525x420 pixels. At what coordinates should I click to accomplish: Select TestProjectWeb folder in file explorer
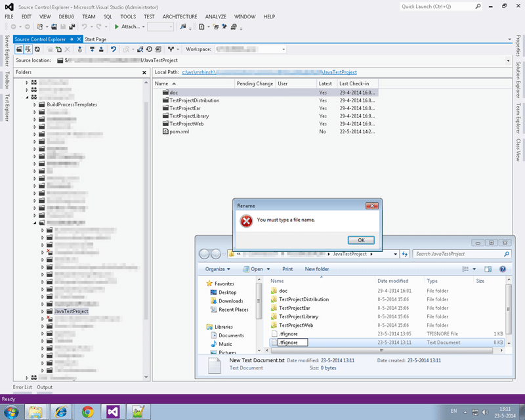click(296, 325)
